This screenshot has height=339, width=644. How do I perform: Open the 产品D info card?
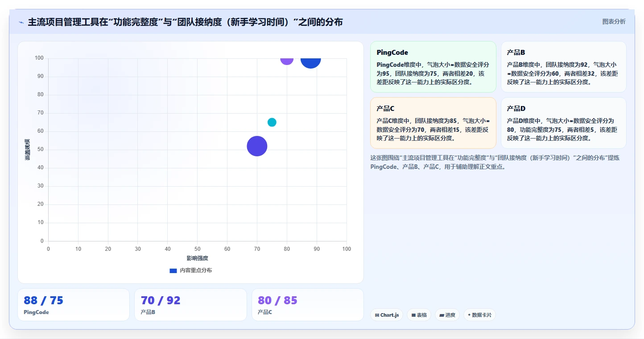(564, 123)
